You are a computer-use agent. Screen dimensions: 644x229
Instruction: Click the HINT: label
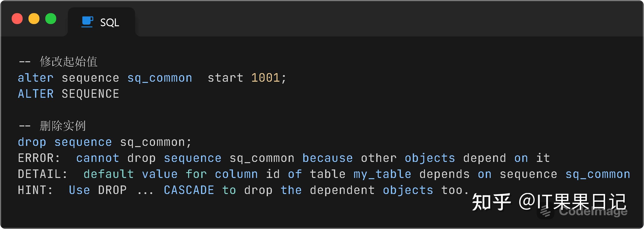click(36, 190)
